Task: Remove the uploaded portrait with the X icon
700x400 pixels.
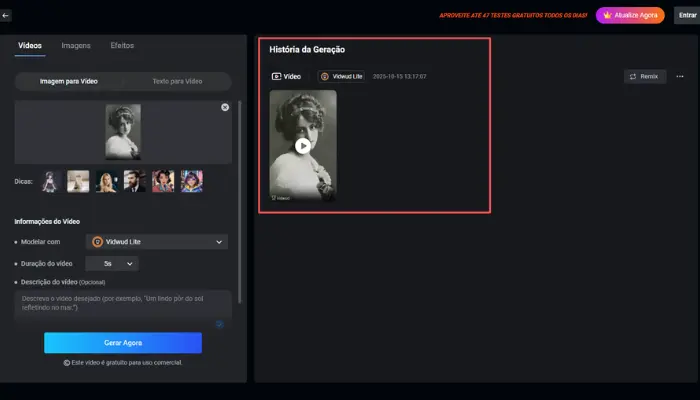Action: (x=225, y=107)
